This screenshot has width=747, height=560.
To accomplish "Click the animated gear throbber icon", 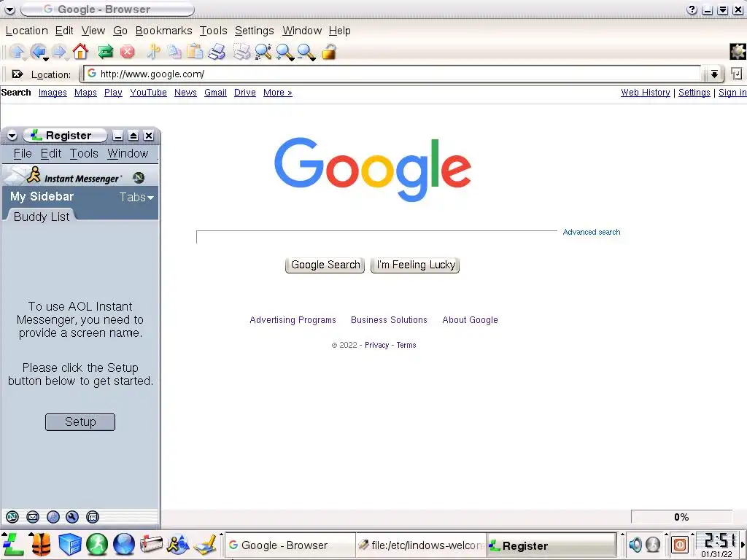I will point(738,52).
